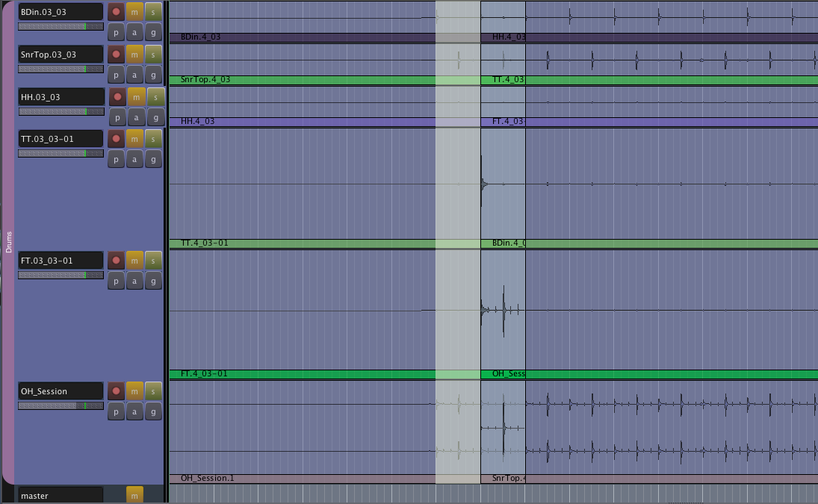The image size is (818, 504).
Task: Click record-arm for the TT.03_03-01 track
Action: 116,138
